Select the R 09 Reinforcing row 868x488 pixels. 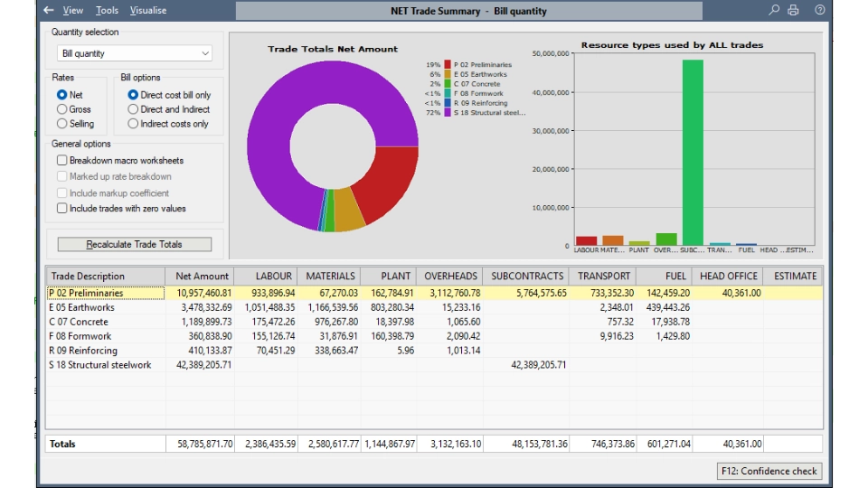(x=435, y=351)
